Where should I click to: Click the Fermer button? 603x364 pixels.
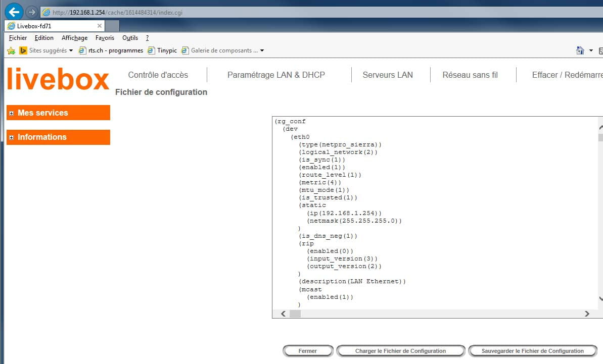[x=308, y=351]
